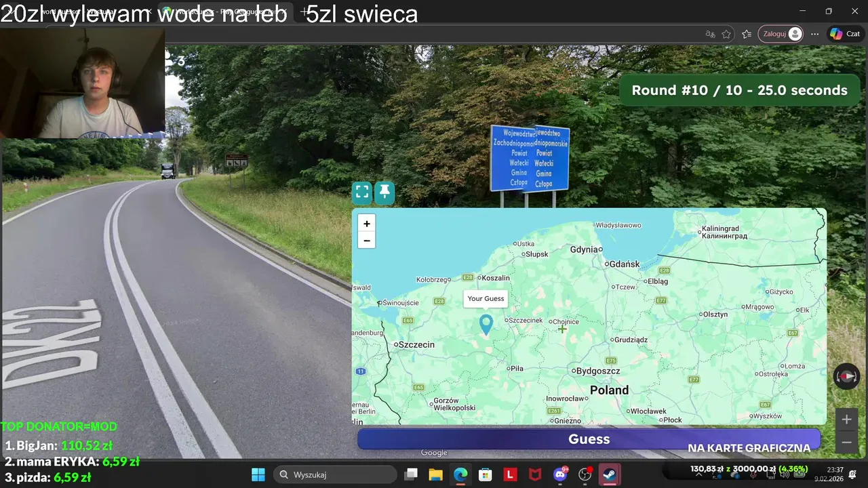Click the Olsztyn label on the map
Screen dimensions: 868x488
715,314
